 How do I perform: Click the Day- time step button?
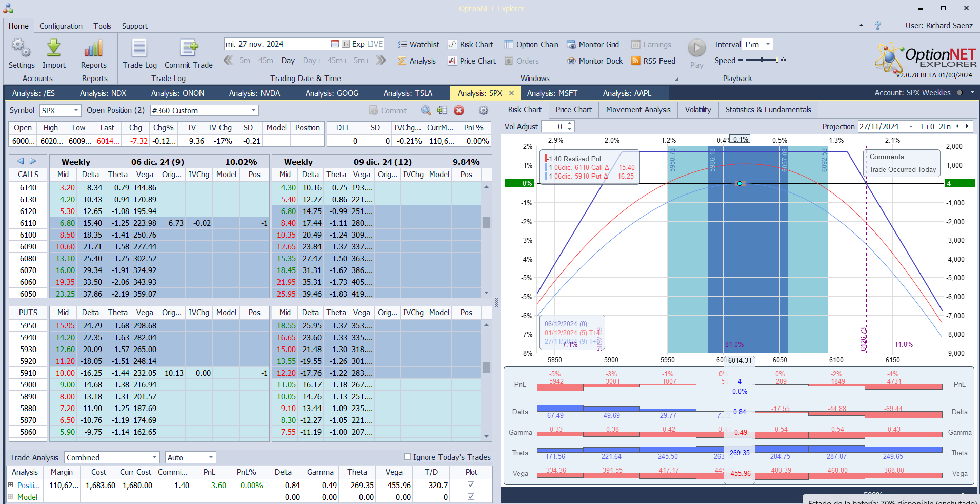(290, 61)
